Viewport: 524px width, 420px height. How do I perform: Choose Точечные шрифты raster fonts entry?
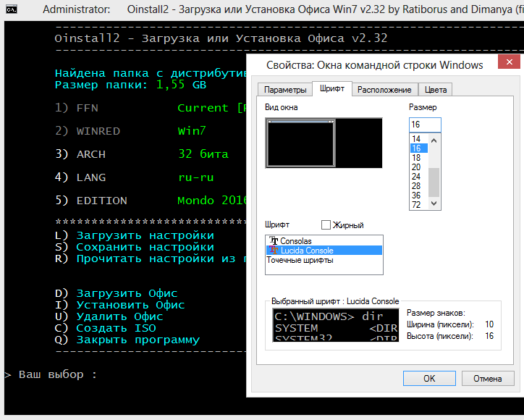click(x=324, y=260)
